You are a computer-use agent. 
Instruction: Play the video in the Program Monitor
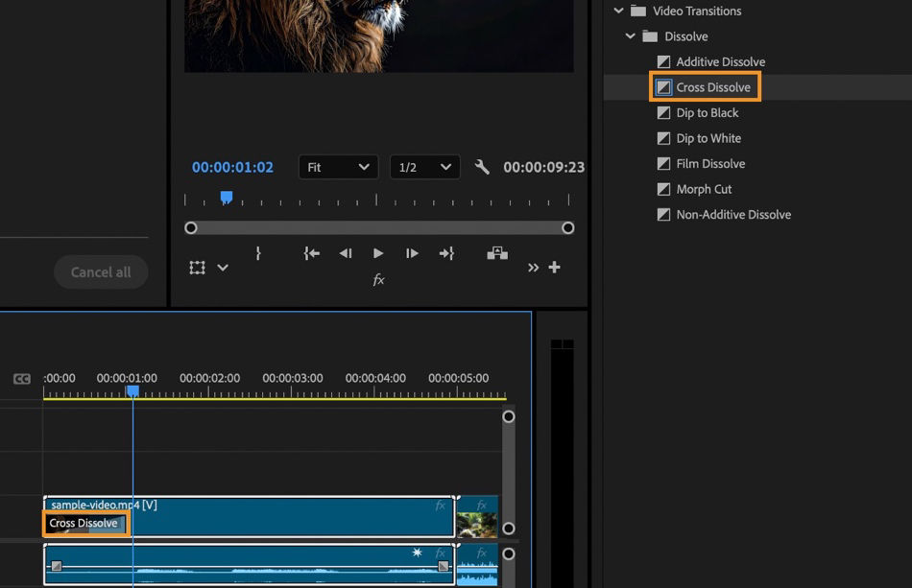point(378,253)
